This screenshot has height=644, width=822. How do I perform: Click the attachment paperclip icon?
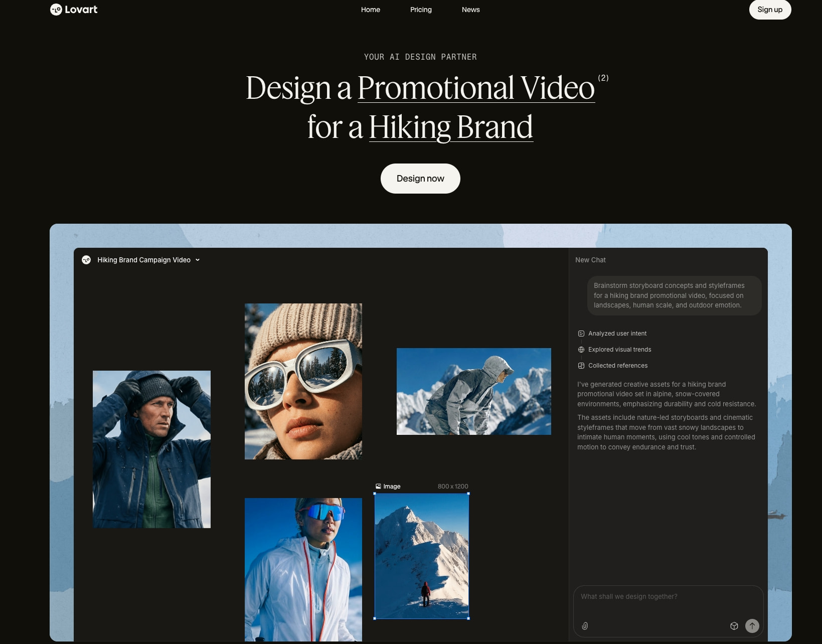(x=585, y=626)
